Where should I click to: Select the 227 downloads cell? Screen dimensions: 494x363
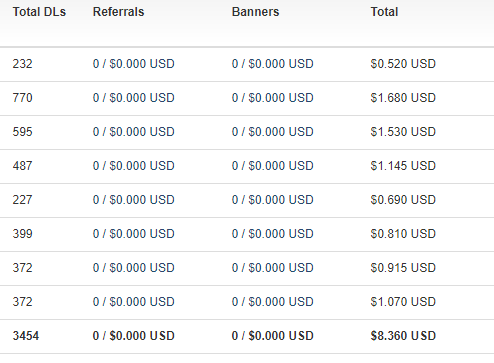tap(22, 200)
